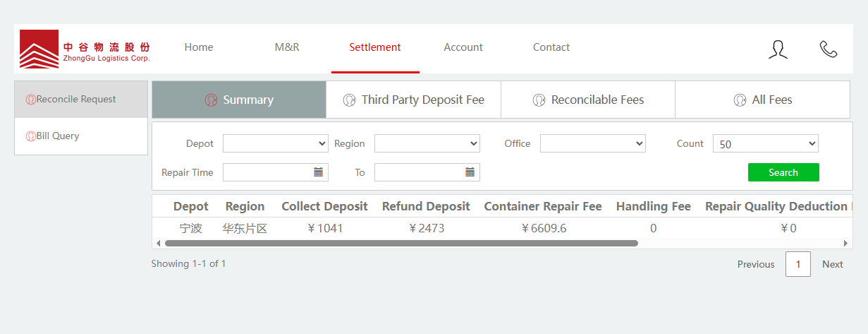Image resolution: width=868 pixels, height=334 pixels.
Task: Click the ZhongGu Logistics logo
Action: [85, 49]
